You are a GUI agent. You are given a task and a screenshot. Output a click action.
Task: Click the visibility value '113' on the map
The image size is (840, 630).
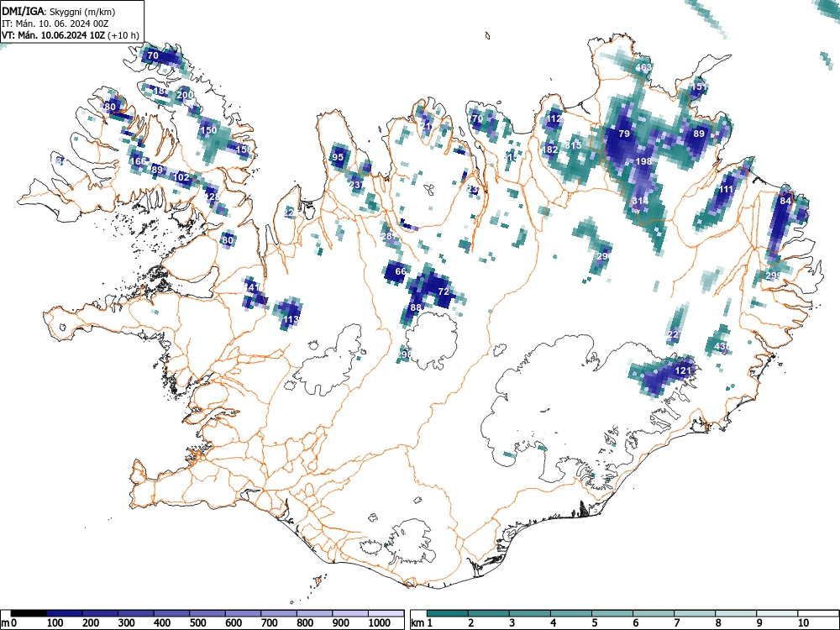291,319
